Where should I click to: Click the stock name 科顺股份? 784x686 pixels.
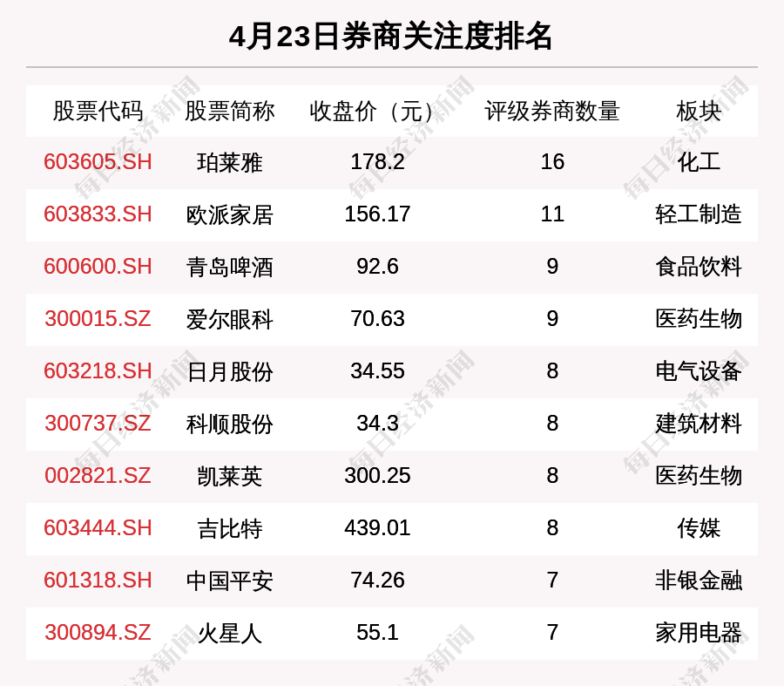coord(229,425)
